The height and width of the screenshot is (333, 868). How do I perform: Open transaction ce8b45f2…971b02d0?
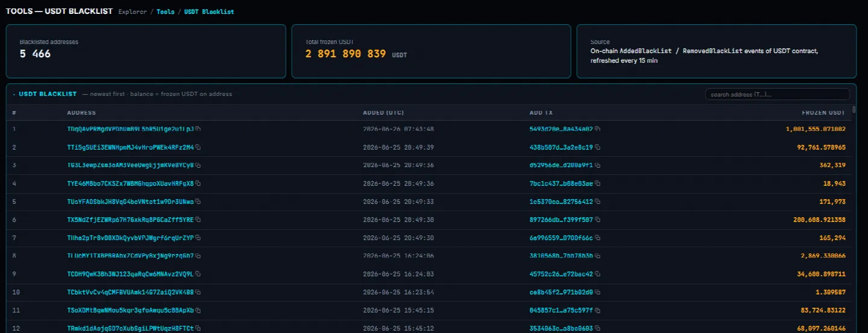(561, 292)
